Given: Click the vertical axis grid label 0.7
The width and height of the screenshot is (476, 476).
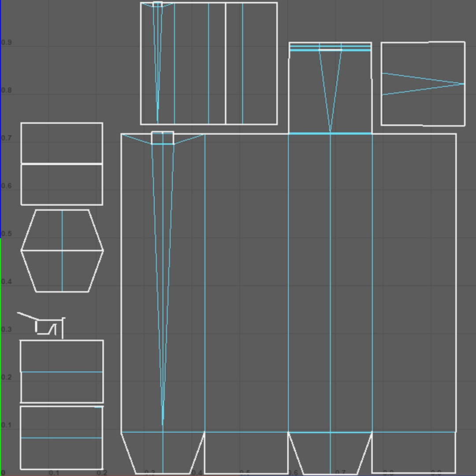Looking at the screenshot, I should click(6, 138).
